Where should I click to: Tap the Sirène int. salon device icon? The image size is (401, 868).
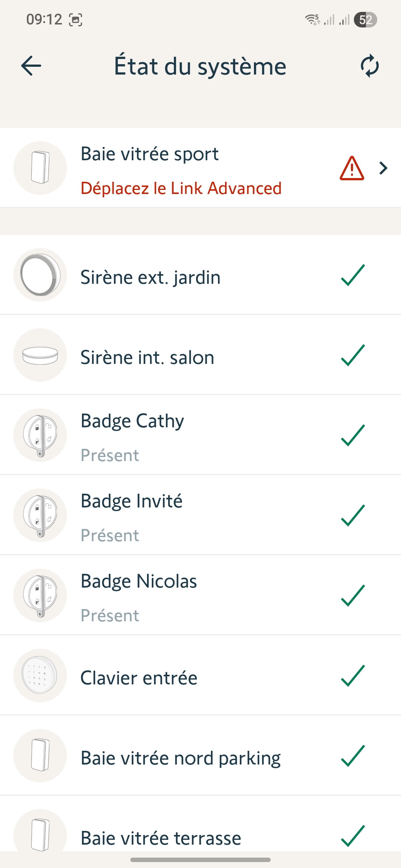point(40,355)
